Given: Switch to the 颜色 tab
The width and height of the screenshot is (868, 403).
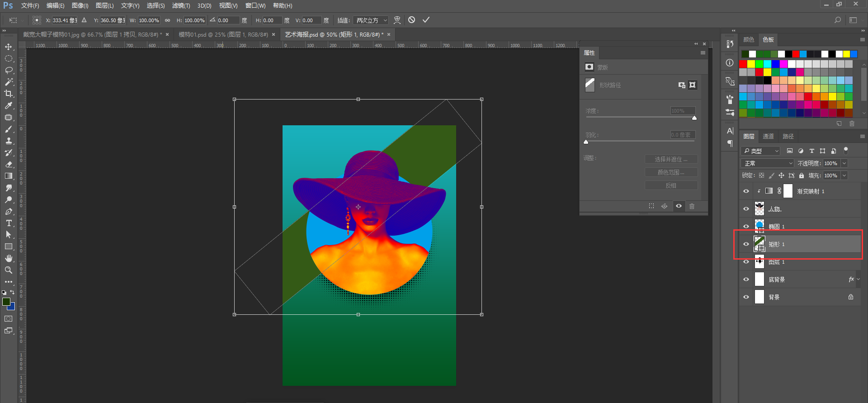Looking at the screenshot, I should (749, 40).
